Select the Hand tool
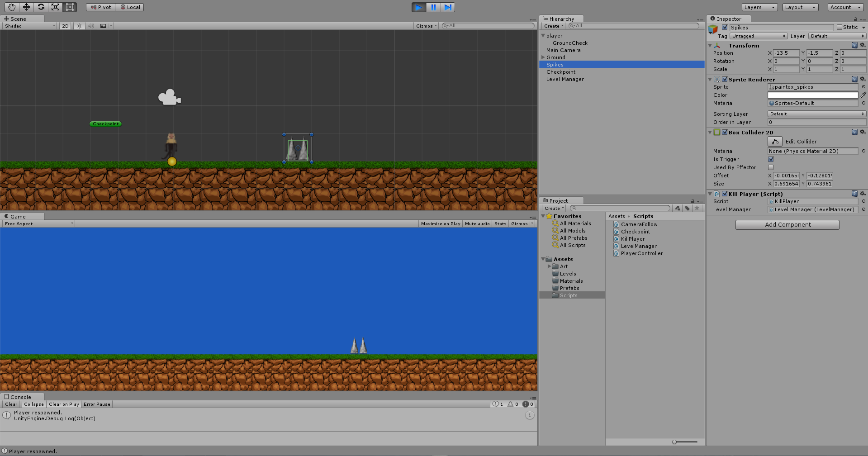 click(12, 7)
